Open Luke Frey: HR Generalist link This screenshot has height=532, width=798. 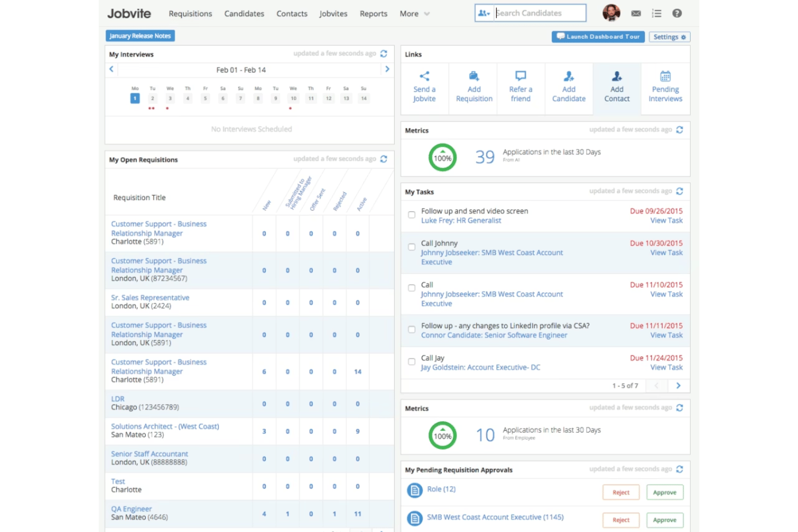click(x=461, y=220)
